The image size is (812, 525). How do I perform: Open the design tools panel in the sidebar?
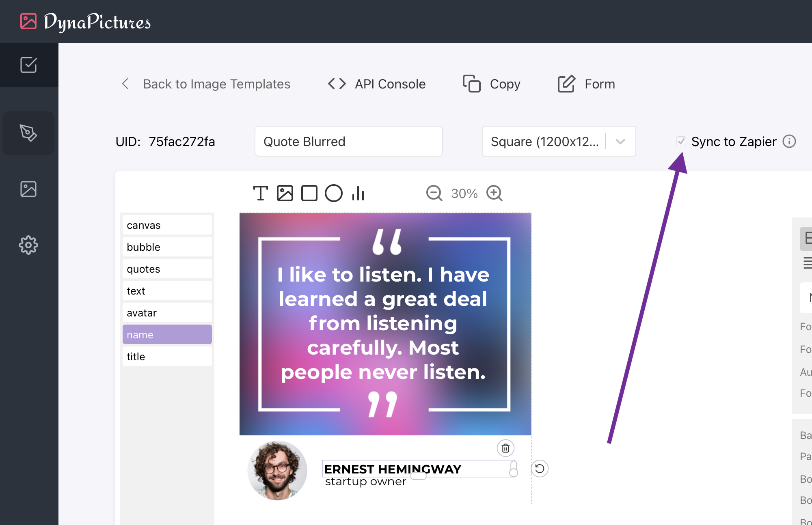point(28,133)
